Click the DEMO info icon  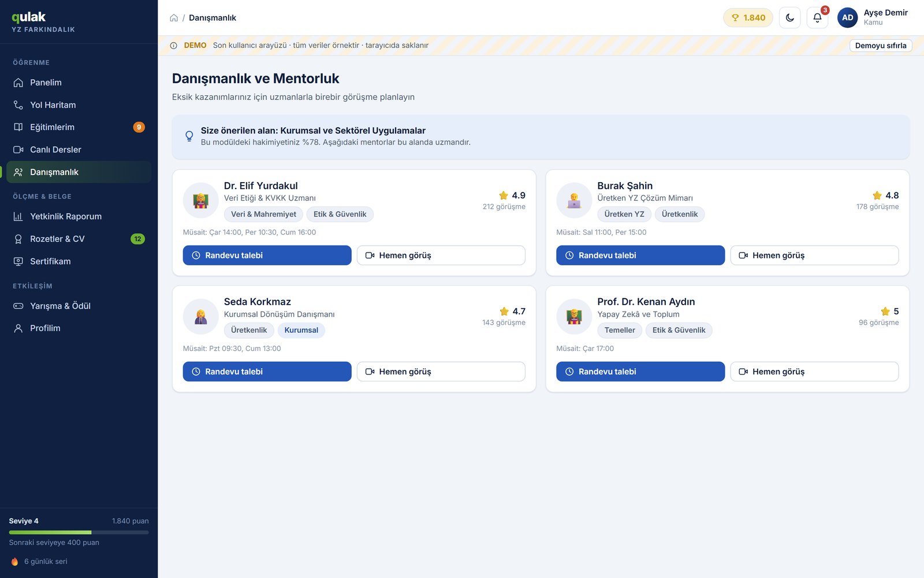tap(174, 46)
